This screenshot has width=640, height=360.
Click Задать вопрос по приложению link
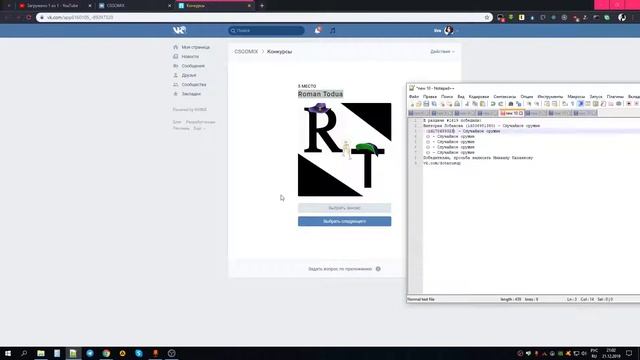point(340,269)
